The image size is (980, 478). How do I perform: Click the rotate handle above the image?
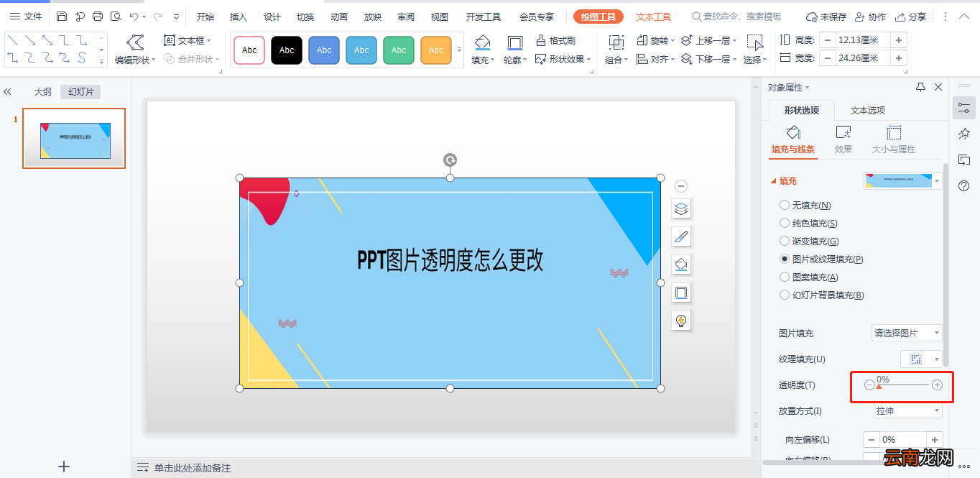click(x=450, y=160)
